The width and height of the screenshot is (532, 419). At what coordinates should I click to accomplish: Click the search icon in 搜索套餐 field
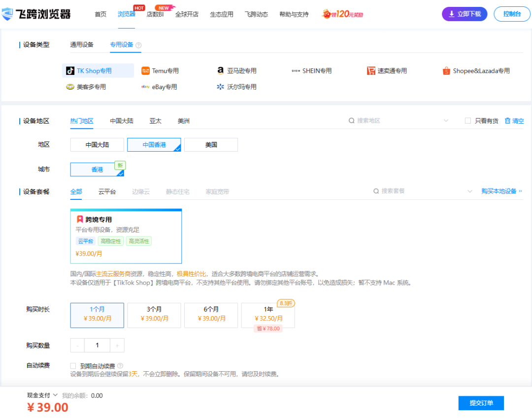coord(376,191)
